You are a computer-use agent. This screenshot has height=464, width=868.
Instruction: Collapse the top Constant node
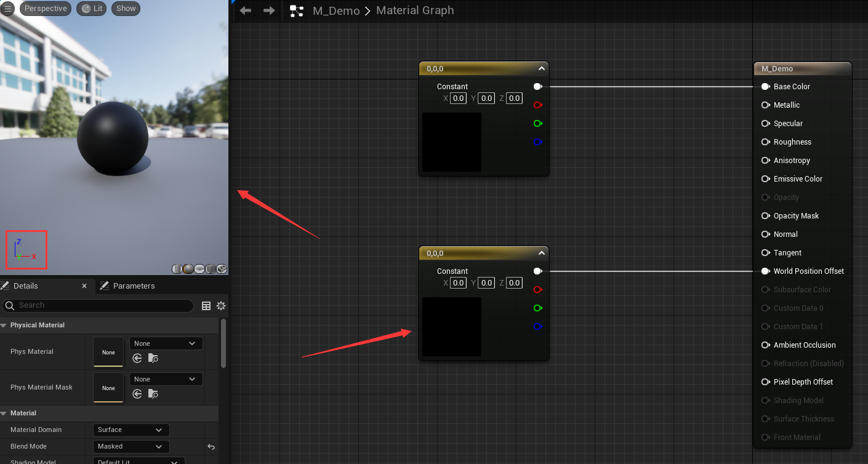pyautogui.click(x=541, y=69)
